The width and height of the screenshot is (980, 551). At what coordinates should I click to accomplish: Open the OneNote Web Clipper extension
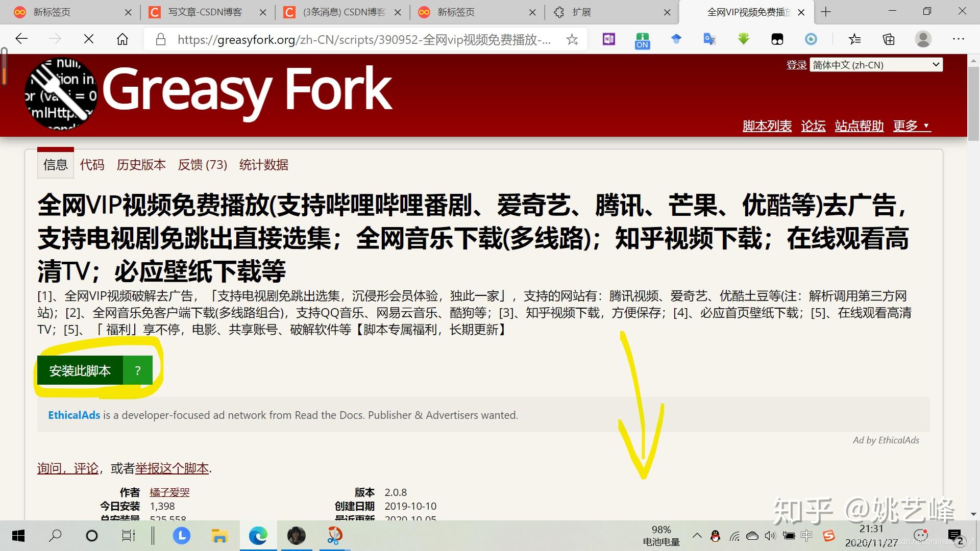pos(609,39)
